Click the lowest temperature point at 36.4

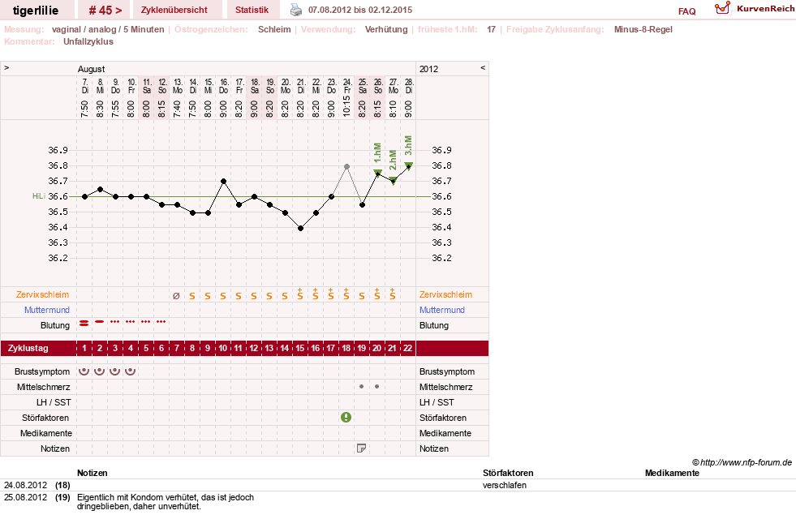click(x=300, y=228)
